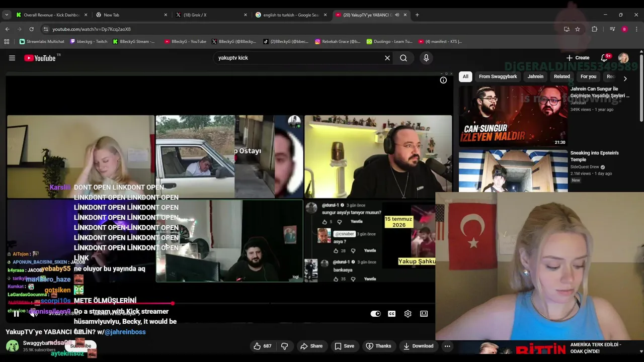Open player settings gear
The image size is (644, 362).
[x=408, y=314]
